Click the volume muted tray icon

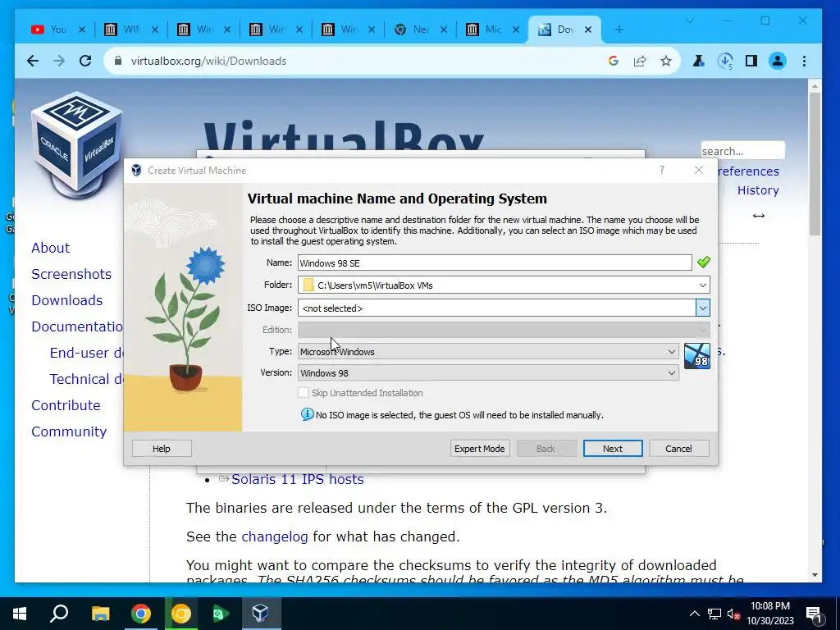[x=733, y=614]
